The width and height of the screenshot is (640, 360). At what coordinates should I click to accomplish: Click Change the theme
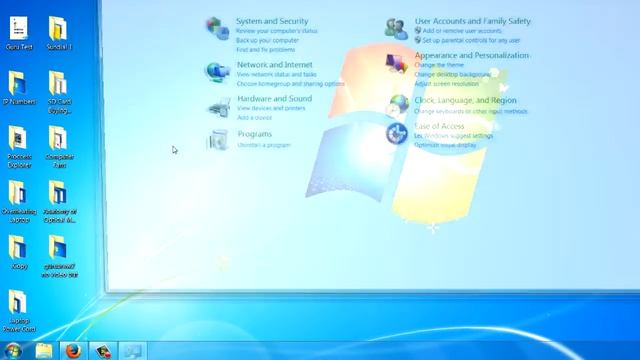[x=439, y=65]
